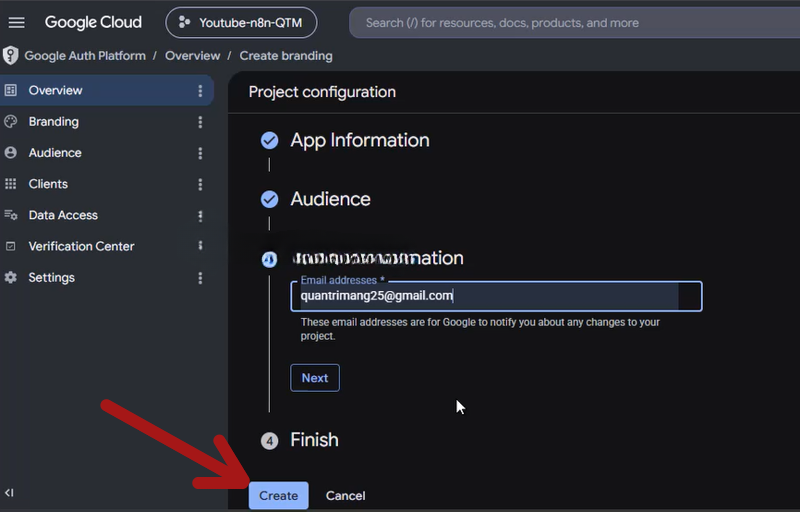Image resolution: width=800 pixels, height=512 pixels.
Task: Open Clients in the sidebar
Action: point(107,184)
